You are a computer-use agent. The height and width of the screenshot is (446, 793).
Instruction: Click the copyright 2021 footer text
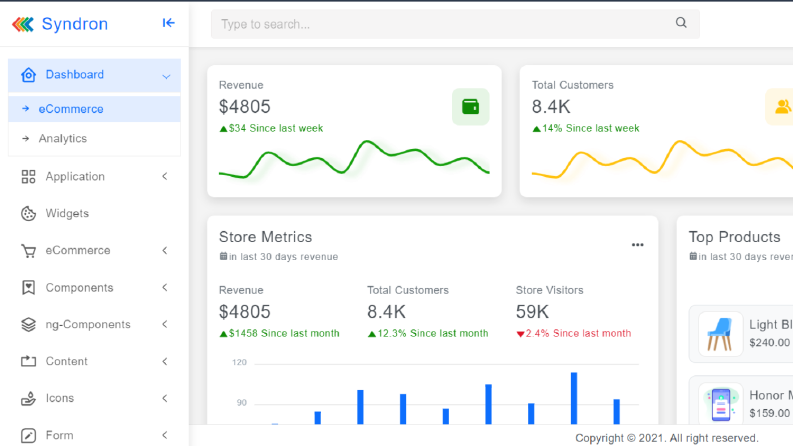tap(667, 438)
